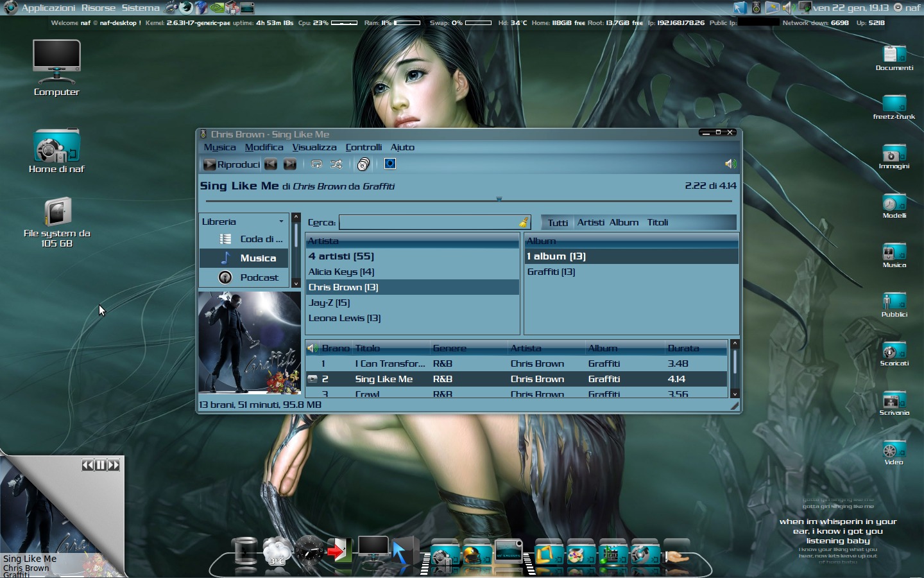Open the Visualizza menu

[314, 147]
